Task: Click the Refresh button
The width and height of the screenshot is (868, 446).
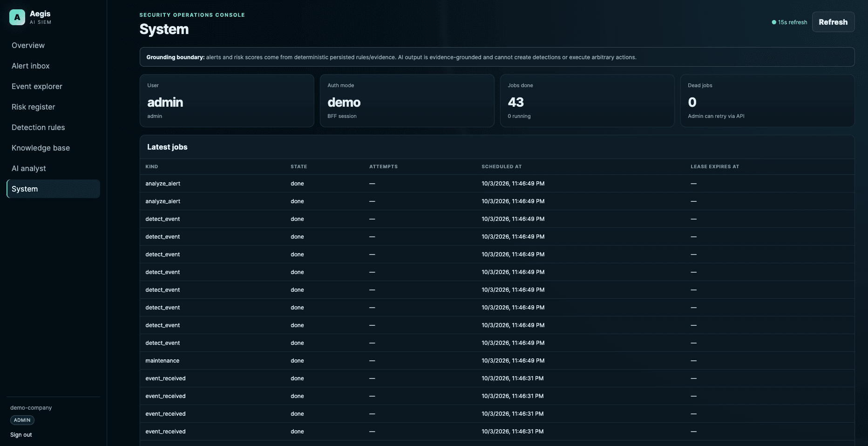Action: pos(833,22)
